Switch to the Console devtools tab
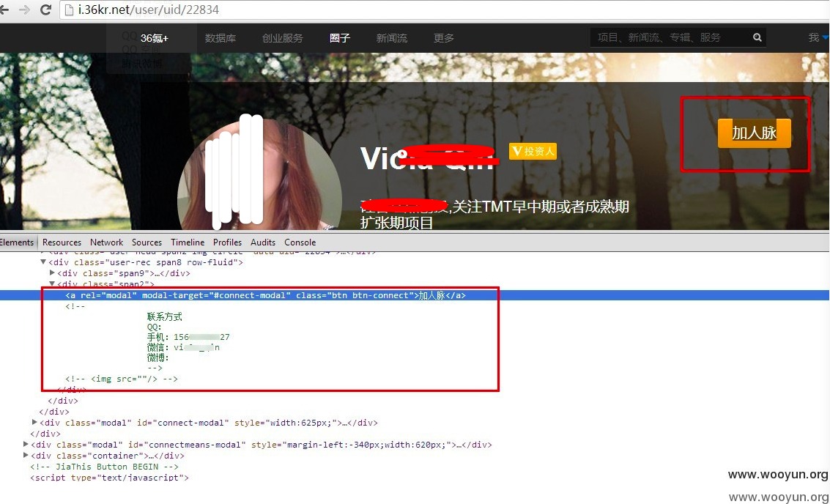Image resolution: width=830 pixels, height=504 pixels. point(300,242)
